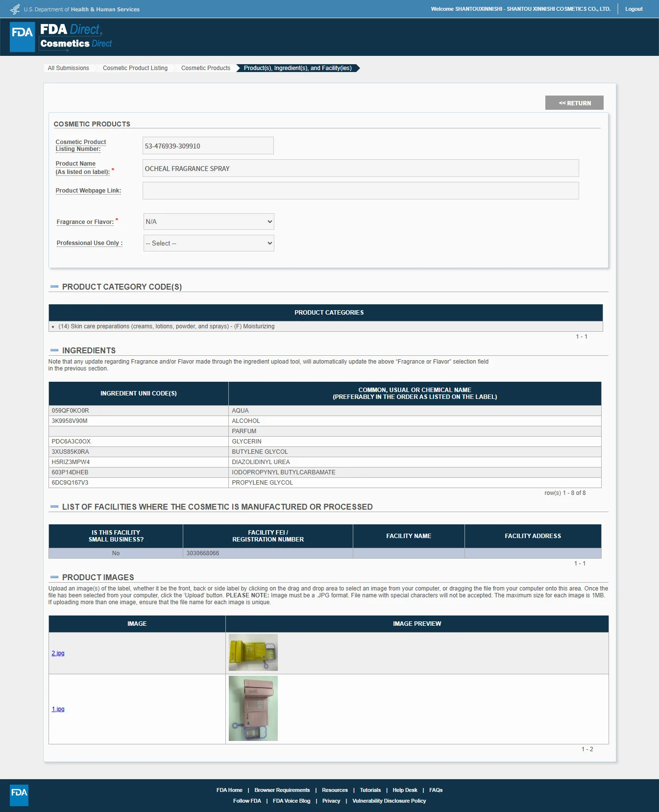Click the small business 'No' cell
This screenshot has height=812, width=659.
(116, 553)
